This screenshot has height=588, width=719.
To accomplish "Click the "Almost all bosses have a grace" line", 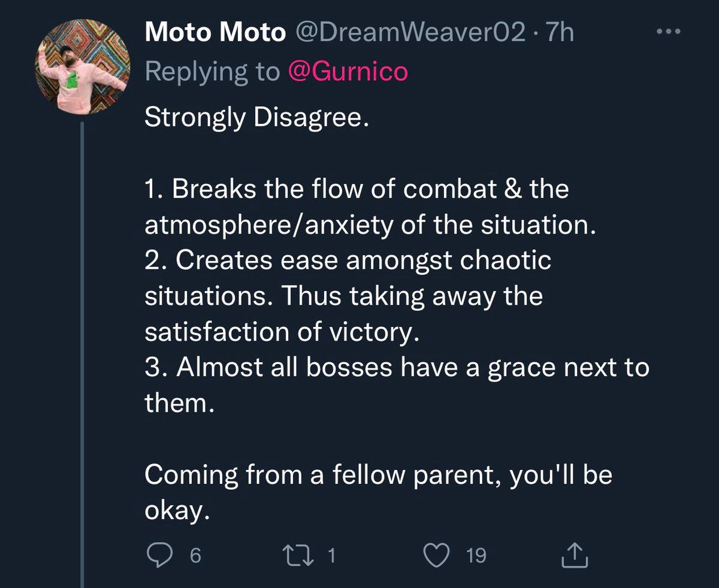I will point(397,366).
